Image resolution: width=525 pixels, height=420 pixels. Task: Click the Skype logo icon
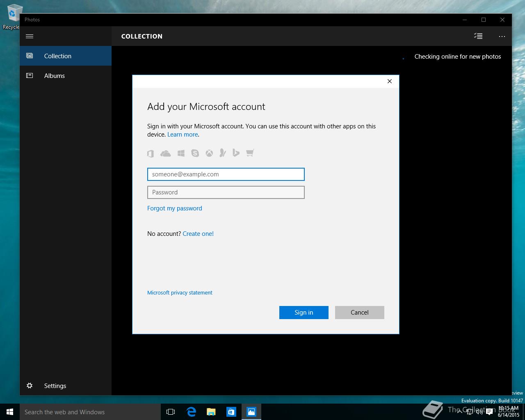[195, 153]
